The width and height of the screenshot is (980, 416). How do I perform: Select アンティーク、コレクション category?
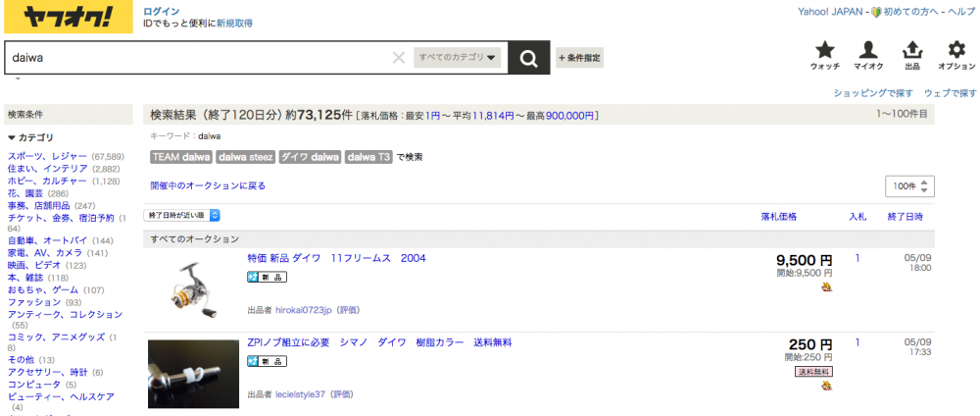point(65,314)
